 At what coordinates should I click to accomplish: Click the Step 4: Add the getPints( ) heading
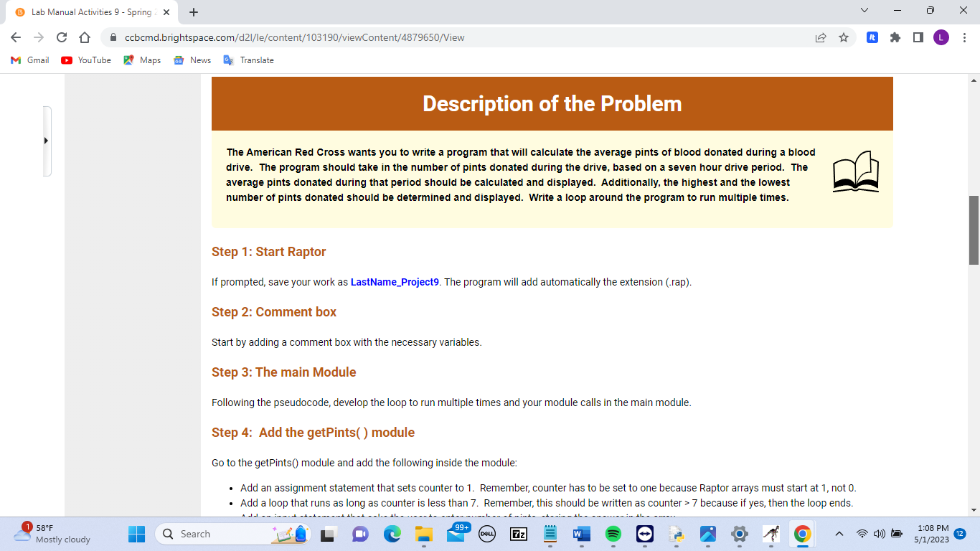(314, 433)
